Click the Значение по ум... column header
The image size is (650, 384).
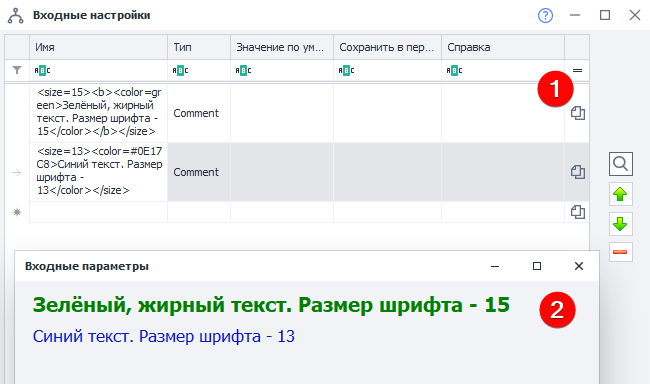[x=282, y=47]
